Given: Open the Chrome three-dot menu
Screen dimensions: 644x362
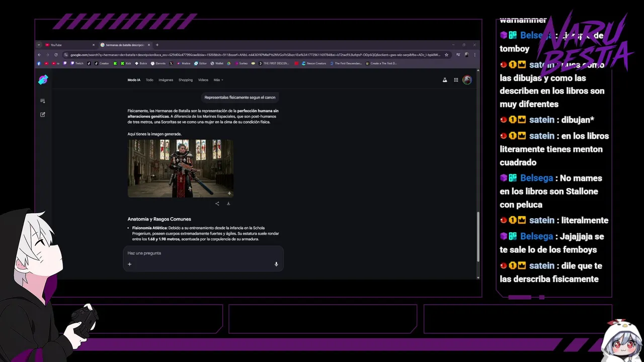Looking at the screenshot, I should 474,55.
